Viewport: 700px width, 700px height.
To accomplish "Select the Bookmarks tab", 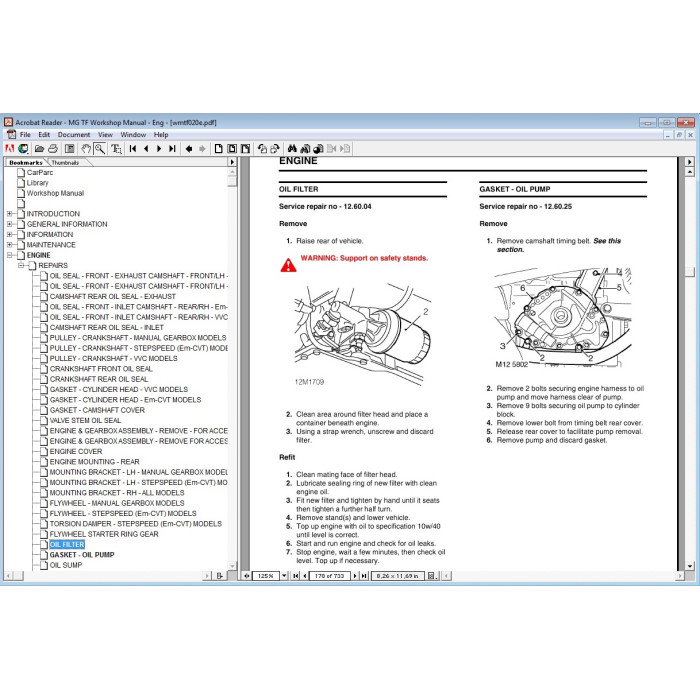I will pos(25,162).
